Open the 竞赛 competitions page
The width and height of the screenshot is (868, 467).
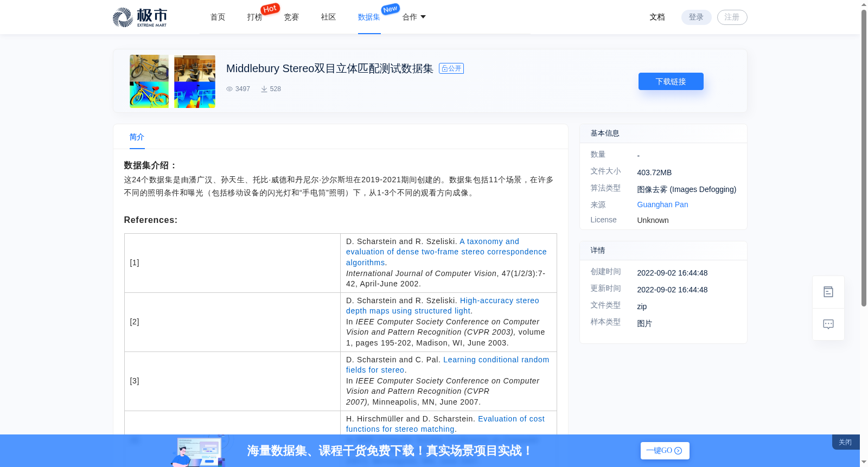click(x=292, y=17)
